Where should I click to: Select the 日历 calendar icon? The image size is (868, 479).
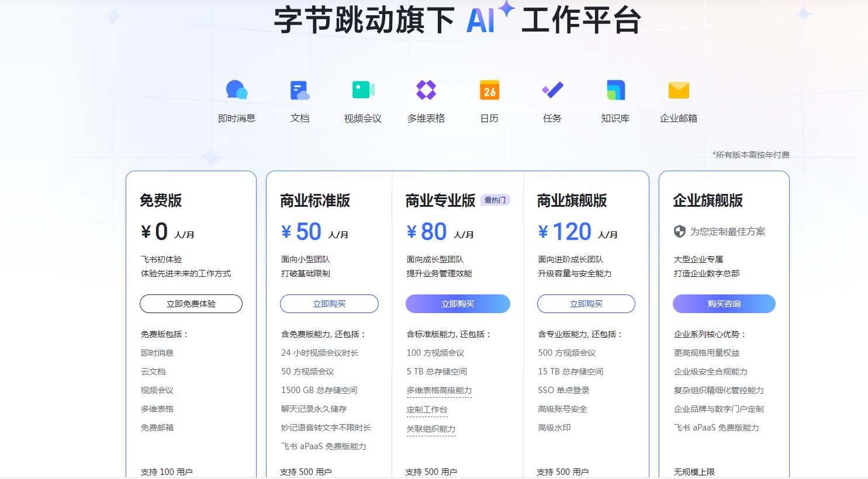pyautogui.click(x=489, y=90)
